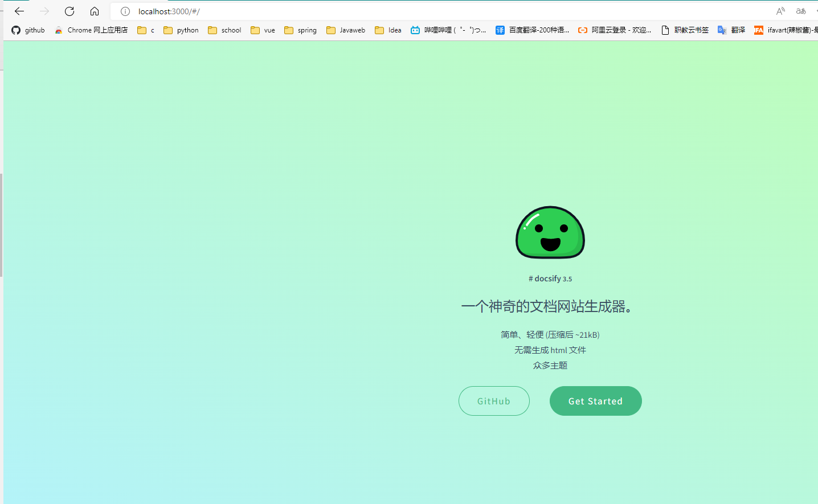The height and width of the screenshot is (504, 818).
Task: Open the 哔哩哔哩 bookmark
Action: [448, 30]
